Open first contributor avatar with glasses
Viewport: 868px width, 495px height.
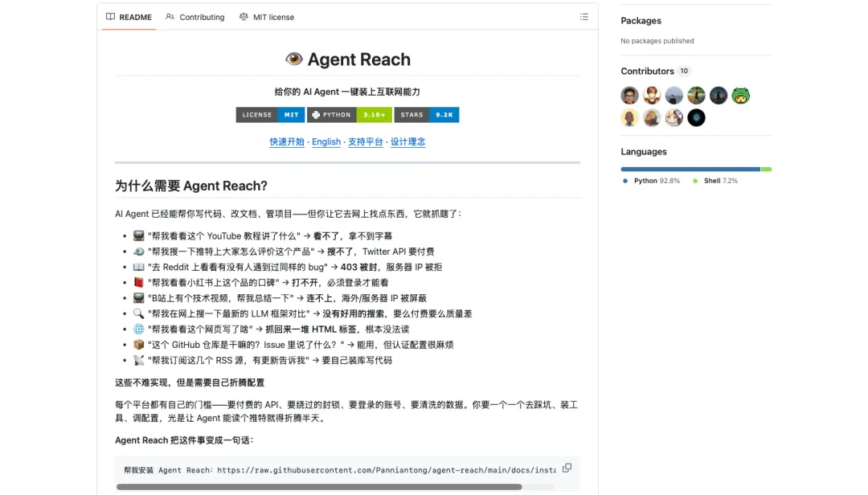(629, 96)
